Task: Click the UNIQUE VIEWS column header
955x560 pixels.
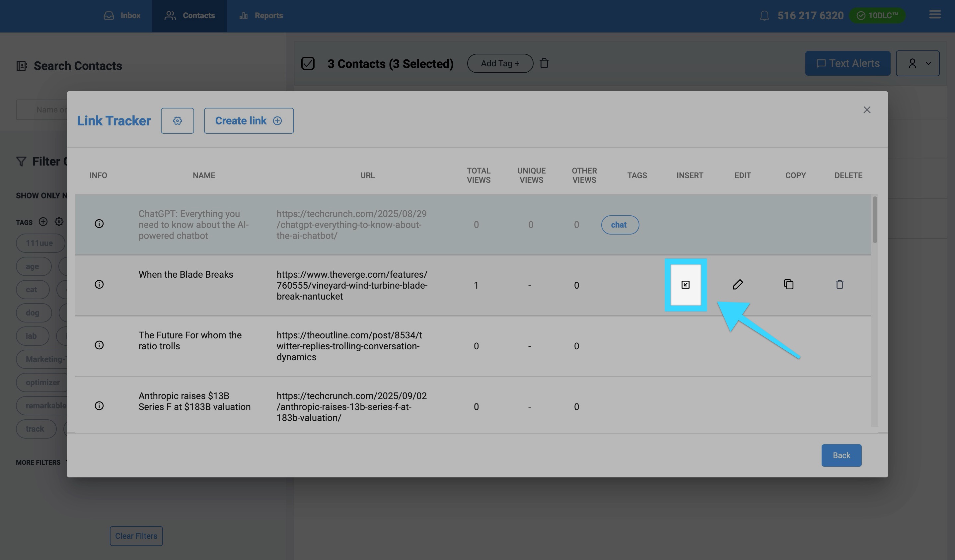Action: [x=531, y=175]
